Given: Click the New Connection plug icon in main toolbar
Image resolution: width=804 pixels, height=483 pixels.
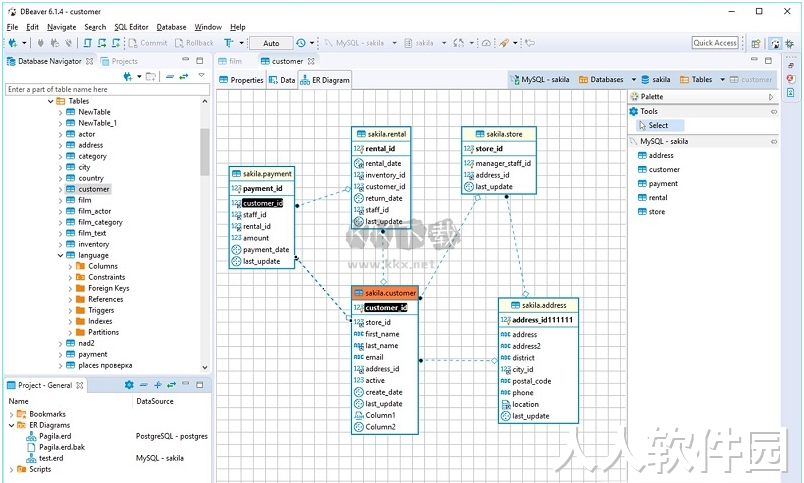Looking at the screenshot, I should click(12, 43).
